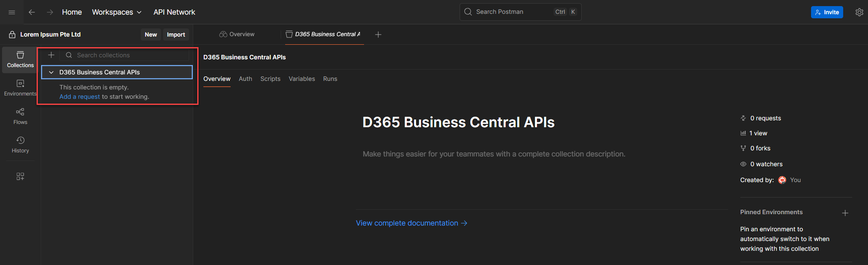Click the Invite button

[x=827, y=12]
